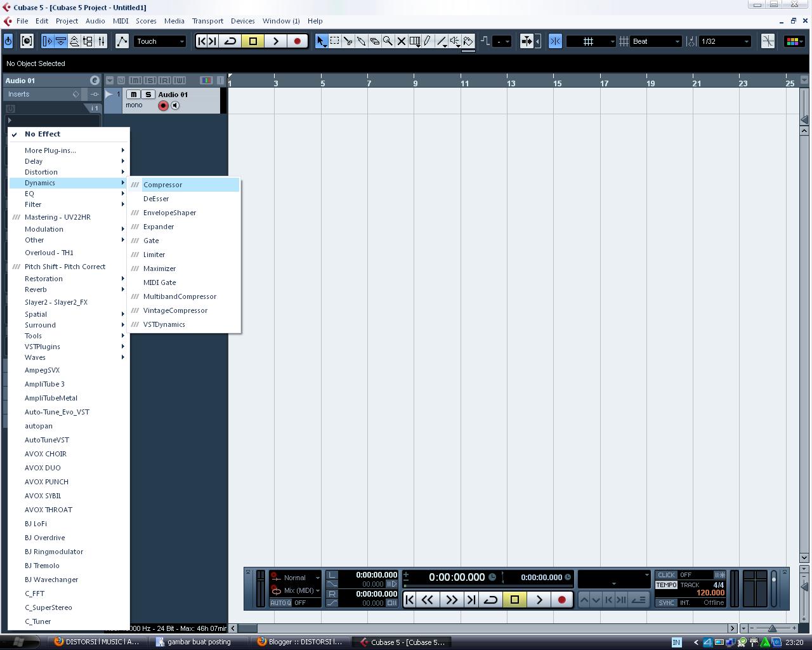Toggle Constrain Delay Compensation button
The width and height of the screenshot is (812, 650).
pos(27,41)
